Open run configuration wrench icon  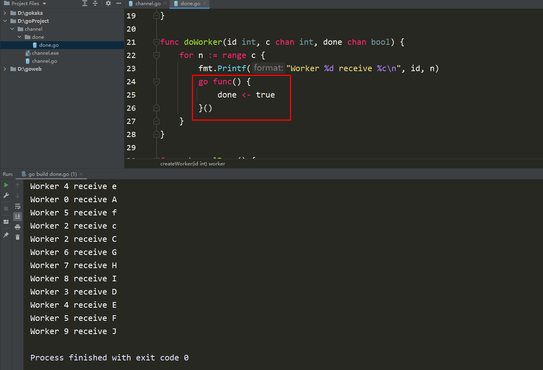click(x=6, y=196)
